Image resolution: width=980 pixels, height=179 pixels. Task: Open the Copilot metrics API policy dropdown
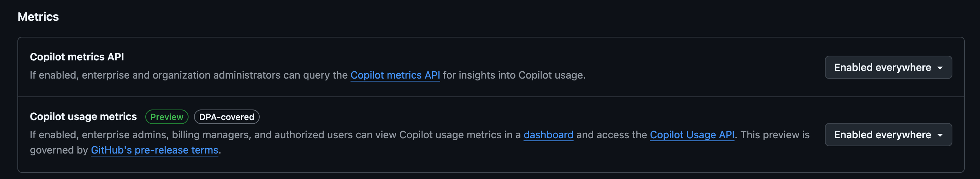(x=888, y=67)
